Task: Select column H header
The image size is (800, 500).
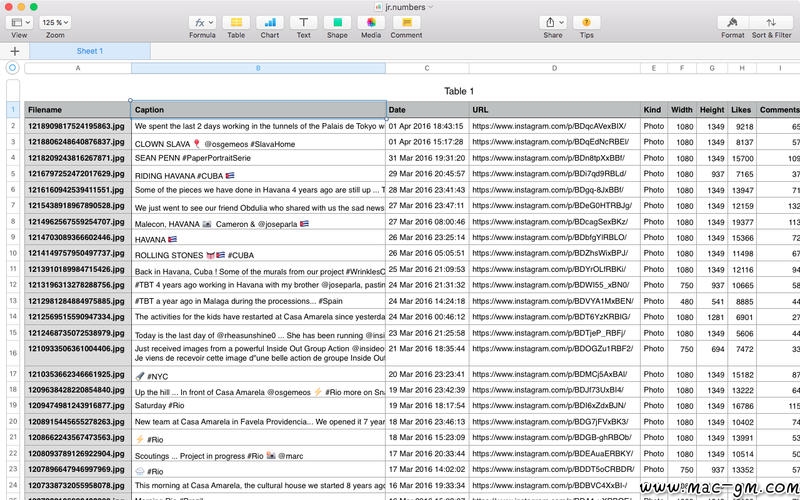Action: (x=742, y=68)
